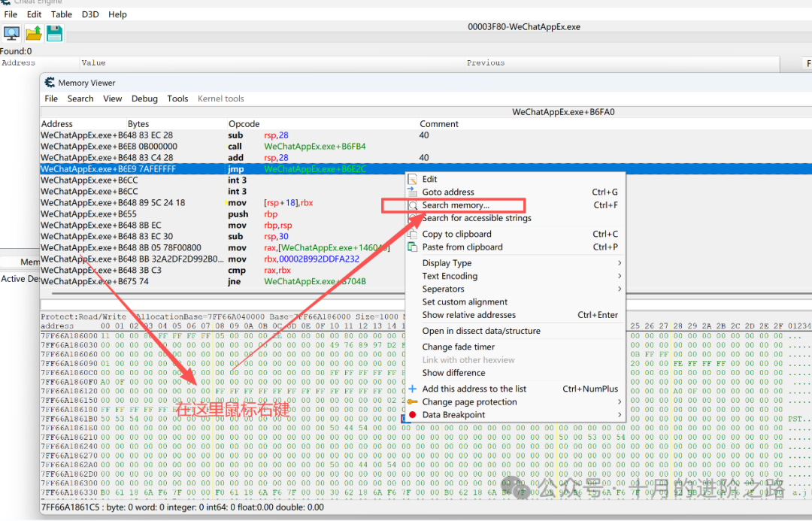Select Search memory... in context menu
This screenshot has width=812, height=521.
coord(456,205)
